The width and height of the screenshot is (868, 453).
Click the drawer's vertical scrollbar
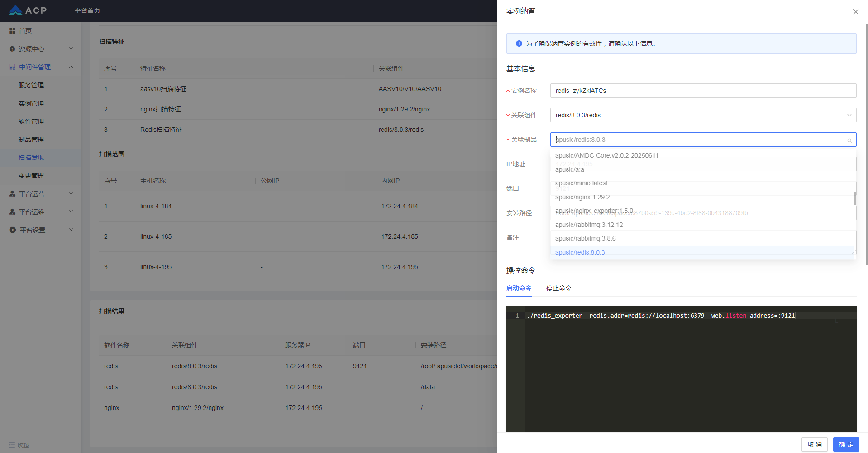(x=866, y=144)
